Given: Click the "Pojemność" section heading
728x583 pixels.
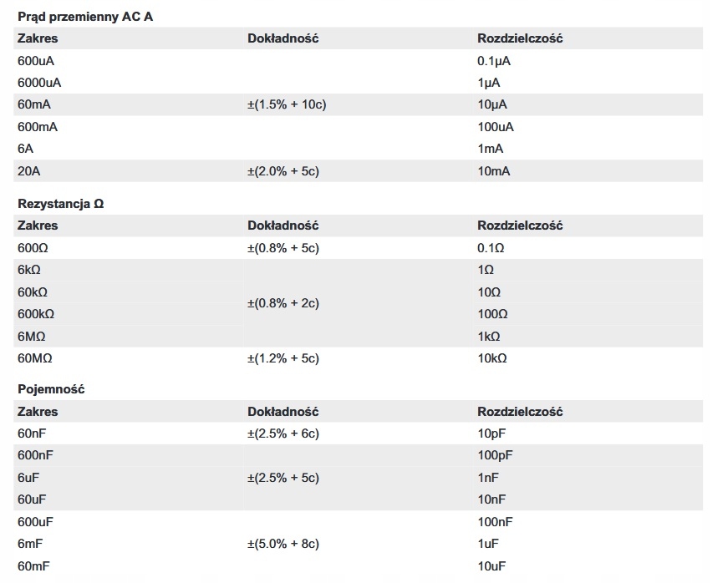Looking at the screenshot, I should [x=52, y=389].
